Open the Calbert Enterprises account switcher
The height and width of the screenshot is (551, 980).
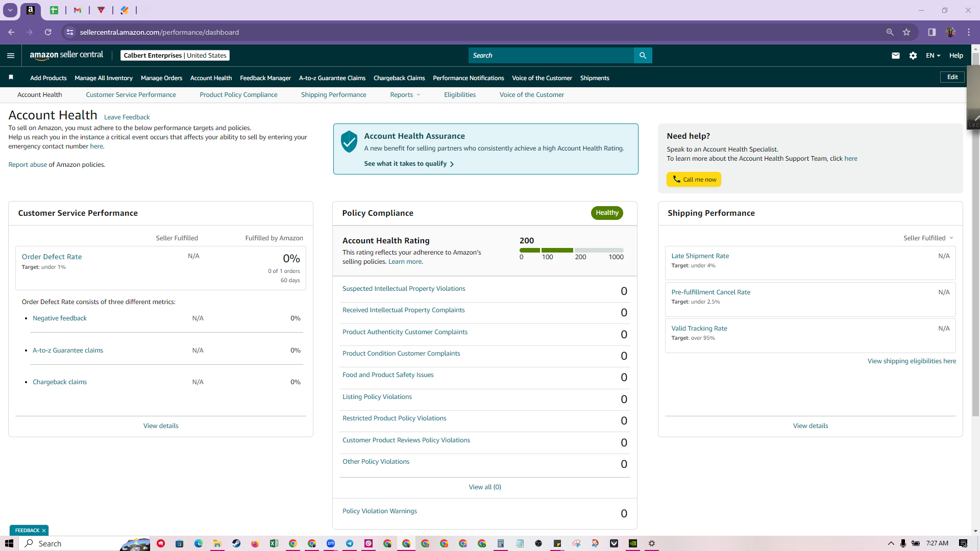pyautogui.click(x=175, y=56)
